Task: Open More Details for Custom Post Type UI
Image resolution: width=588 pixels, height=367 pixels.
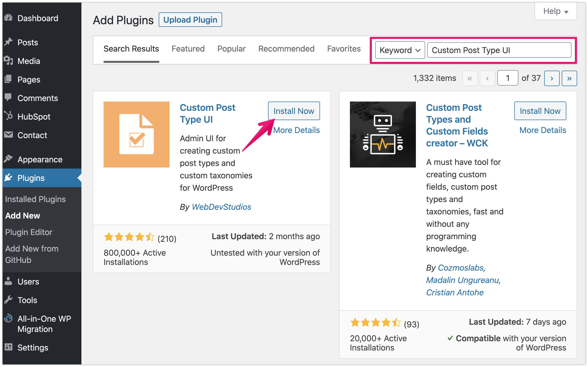Action: click(296, 130)
